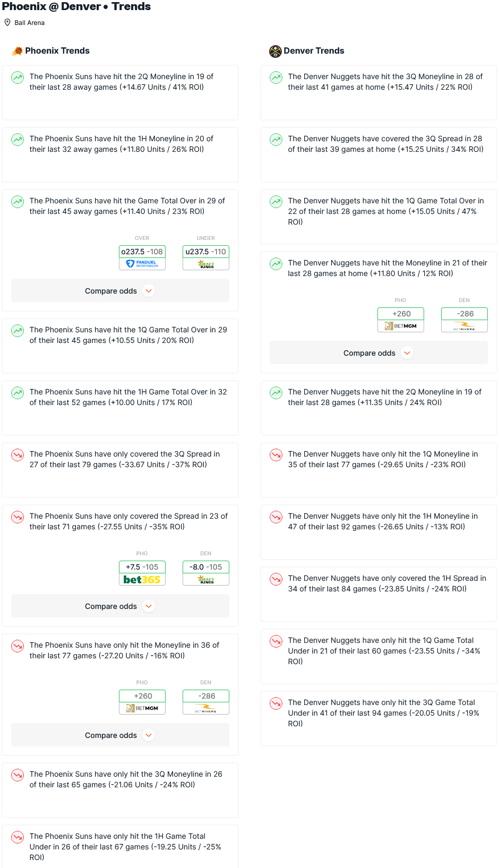
Task: Click the Phoenix Suns logo icon
Action: point(18,51)
